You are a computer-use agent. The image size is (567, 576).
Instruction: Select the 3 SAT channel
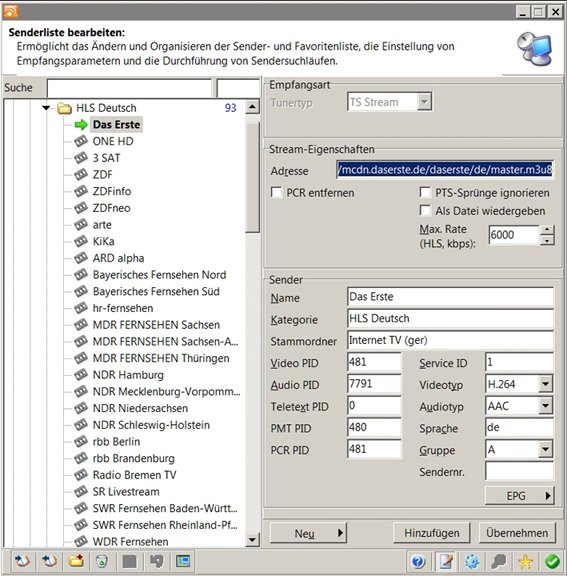[106, 158]
